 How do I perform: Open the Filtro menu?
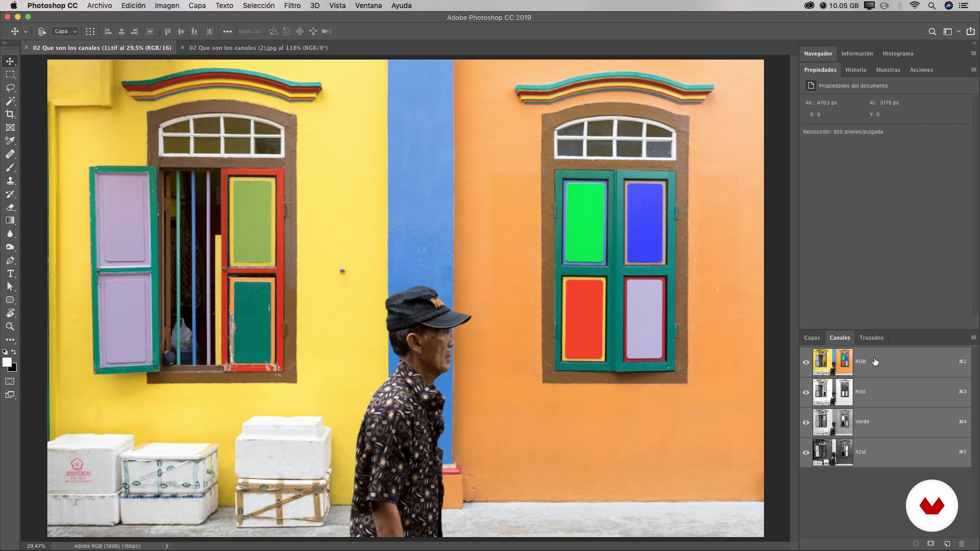292,6
